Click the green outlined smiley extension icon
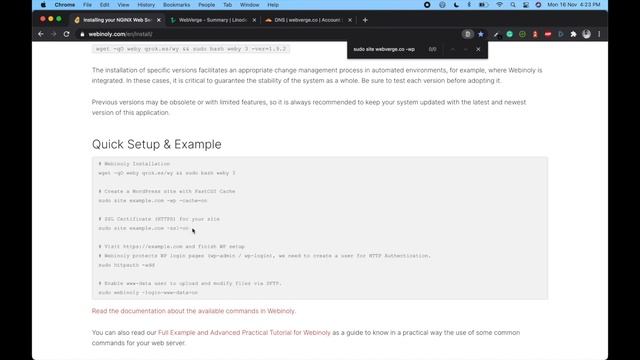This screenshot has width=640, height=360. tap(522, 34)
